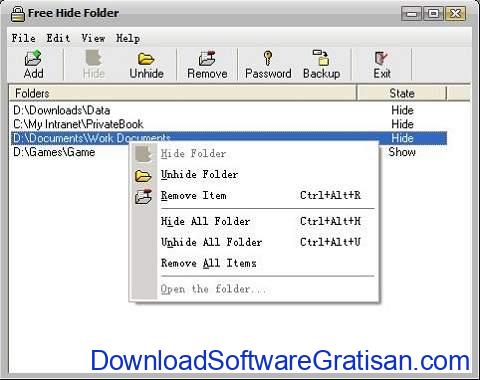480x380 pixels.
Task: Click the Unhide toolbar icon
Action: tap(146, 59)
